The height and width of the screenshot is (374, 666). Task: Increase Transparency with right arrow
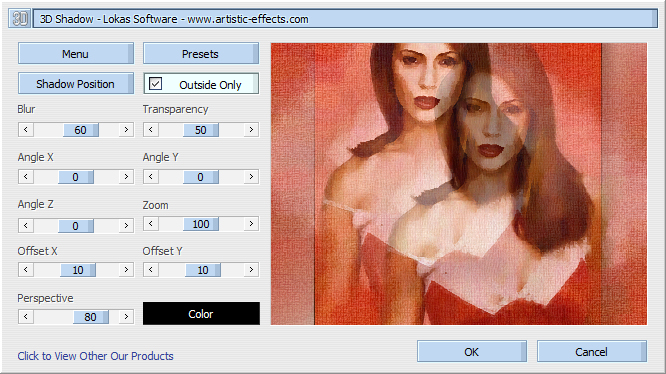[x=251, y=129]
